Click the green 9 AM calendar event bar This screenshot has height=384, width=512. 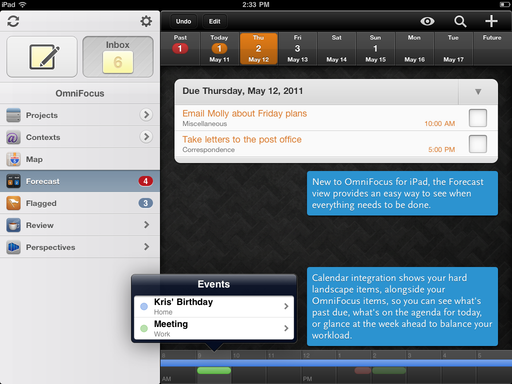[214, 370]
